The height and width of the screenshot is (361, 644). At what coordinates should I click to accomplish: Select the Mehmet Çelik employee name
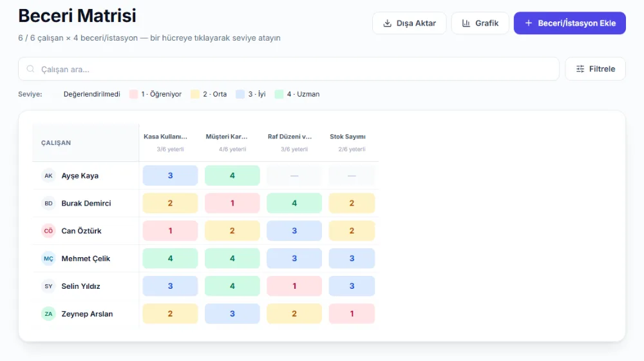86,259
